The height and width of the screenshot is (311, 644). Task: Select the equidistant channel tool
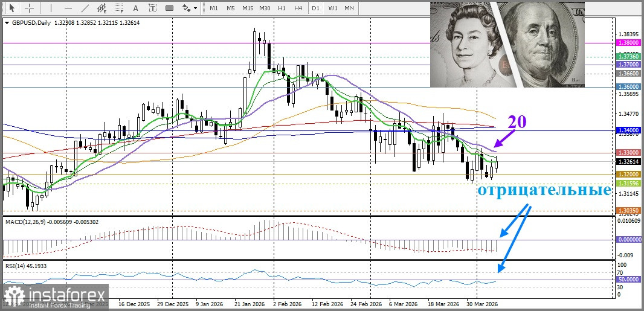pos(102,8)
